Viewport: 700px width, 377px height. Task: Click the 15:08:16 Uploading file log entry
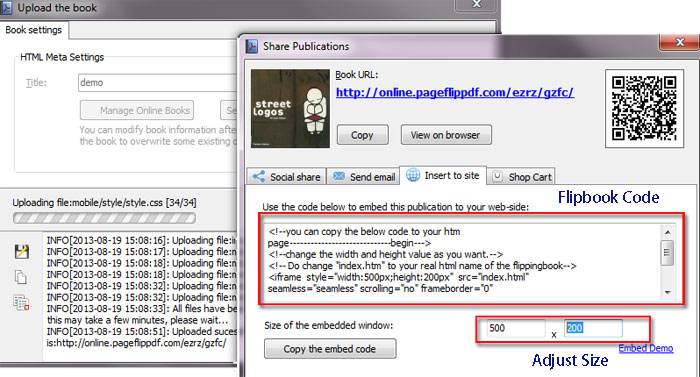coord(142,240)
